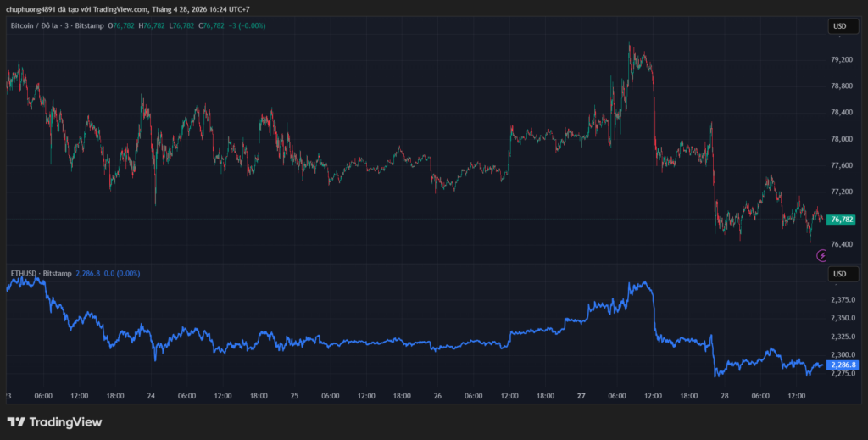The height and width of the screenshot is (440, 868).
Task: Open the USD currency selector for Bitcoin pane
Action: pos(840,26)
